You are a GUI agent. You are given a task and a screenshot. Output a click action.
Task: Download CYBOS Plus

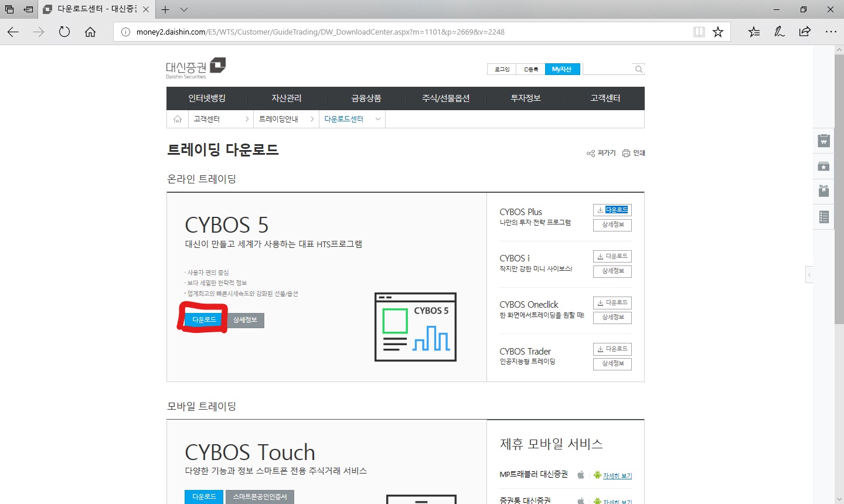click(x=612, y=210)
